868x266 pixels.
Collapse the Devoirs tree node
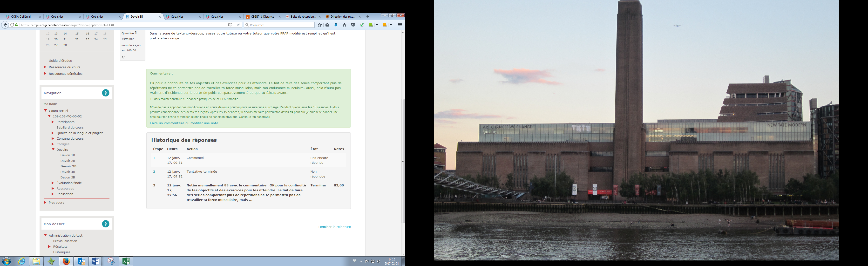53,150
